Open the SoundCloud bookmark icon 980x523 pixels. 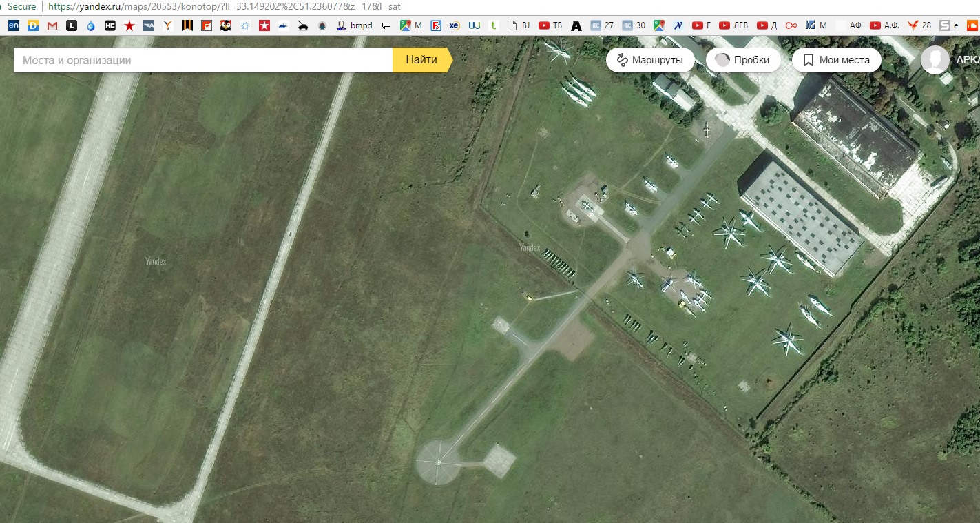[972, 25]
